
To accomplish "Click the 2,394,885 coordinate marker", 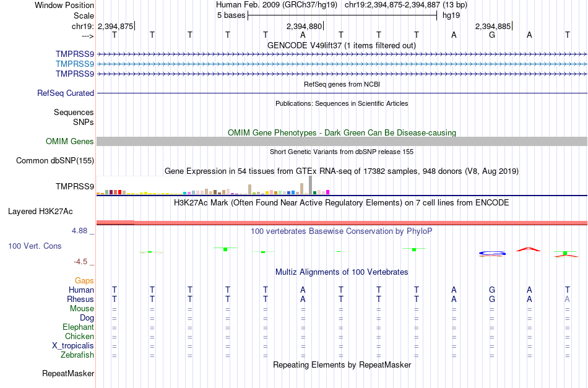I will (493, 26).
